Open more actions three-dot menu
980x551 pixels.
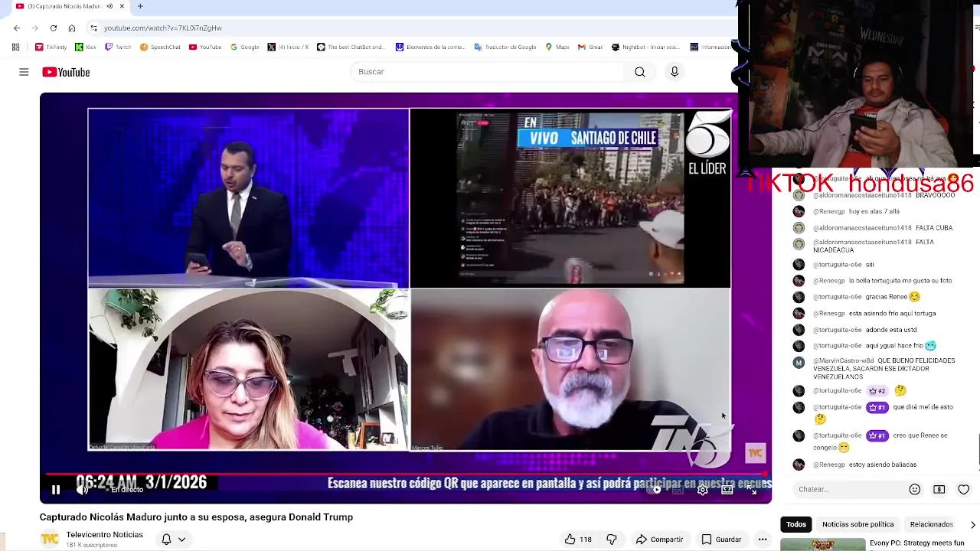point(763,540)
